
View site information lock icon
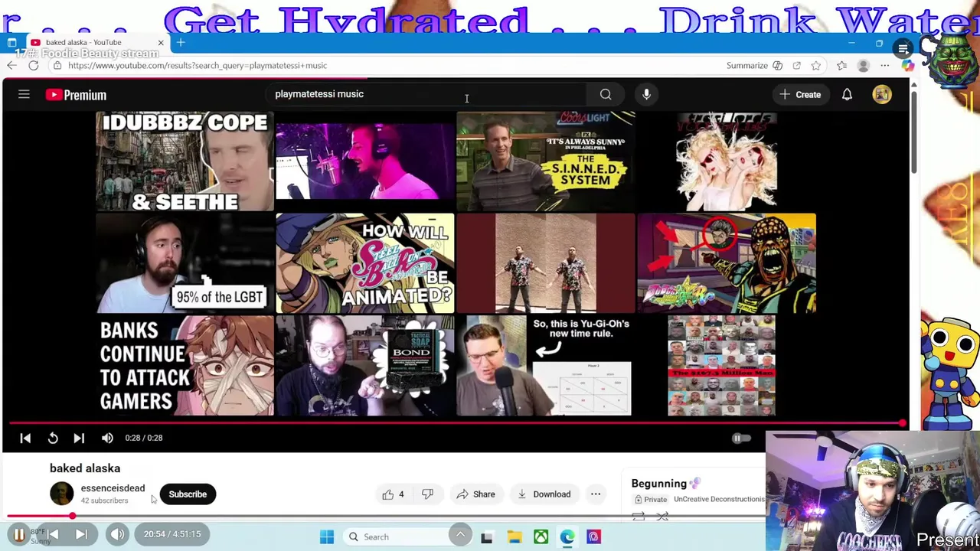(x=57, y=66)
